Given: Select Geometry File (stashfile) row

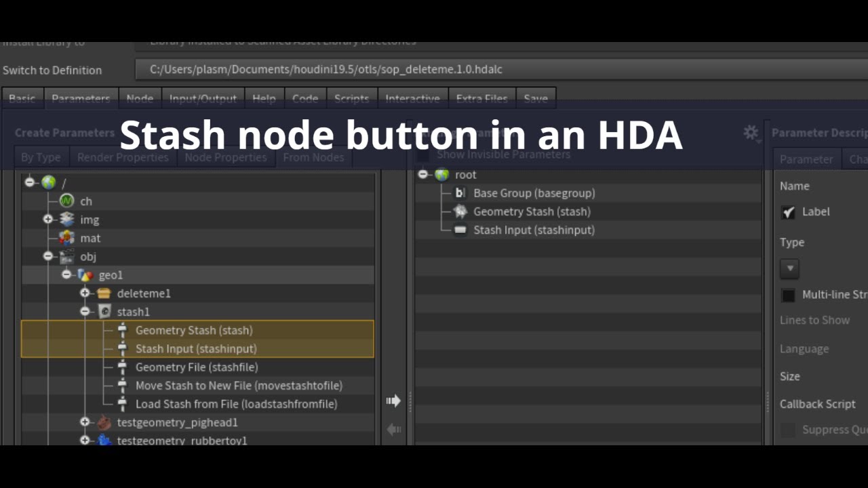Looking at the screenshot, I should (x=197, y=367).
